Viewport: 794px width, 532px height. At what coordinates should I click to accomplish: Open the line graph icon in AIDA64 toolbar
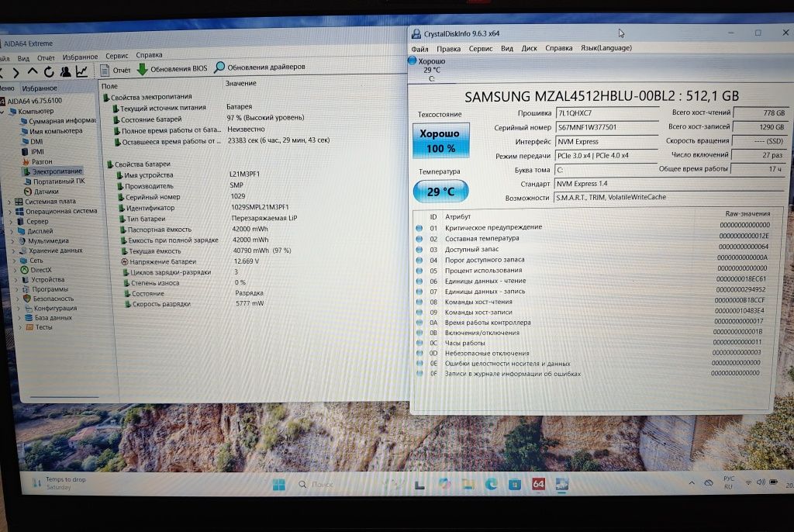point(81,71)
